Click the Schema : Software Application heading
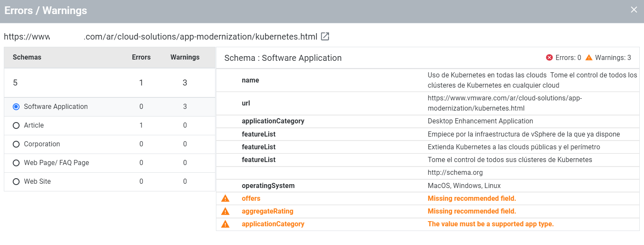This screenshot has height=245, width=644. click(x=283, y=58)
